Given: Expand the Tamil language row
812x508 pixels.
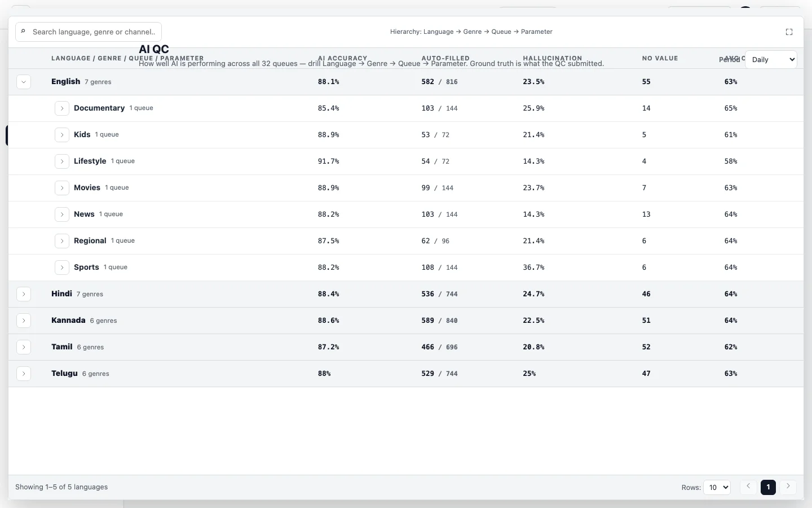Looking at the screenshot, I should 24,347.
